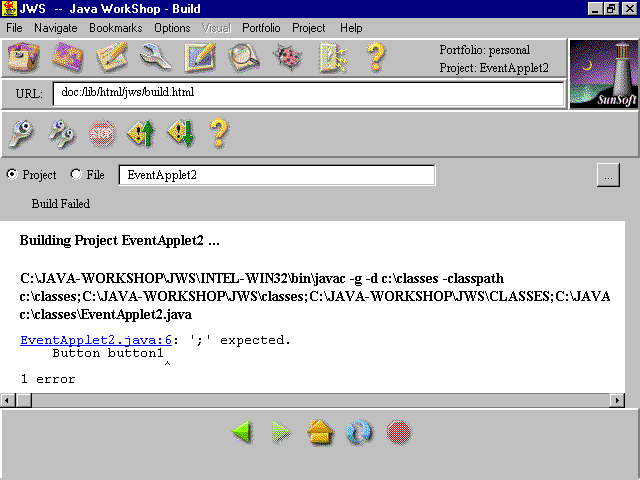Screen dimensions: 640x480
Task: Open the File menu
Action: pyautogui.click(x=14, y=28)
